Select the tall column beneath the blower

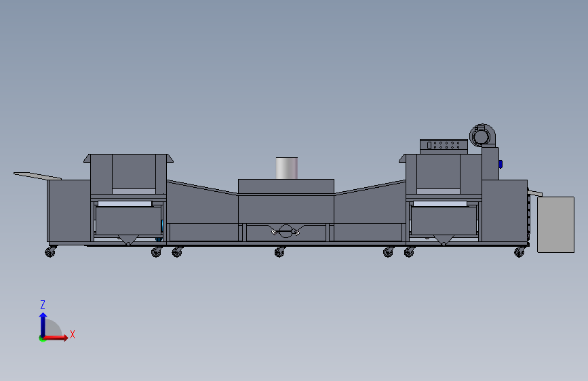click(x=490, y=163)
